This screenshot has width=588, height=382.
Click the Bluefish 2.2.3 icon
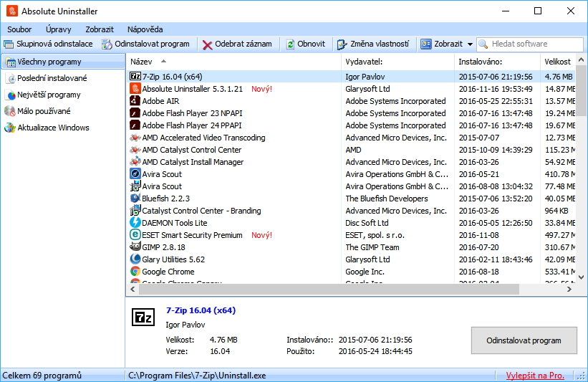[x=135, y=198]
